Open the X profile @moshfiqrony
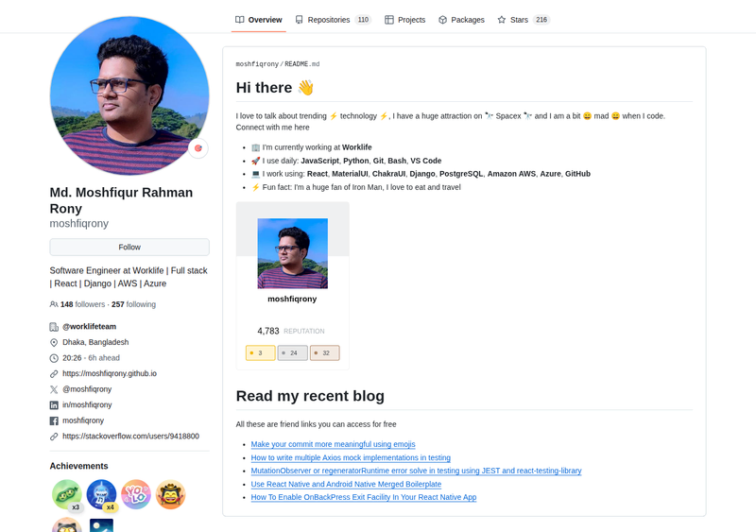The image size is (756, 532). (87, 389)
